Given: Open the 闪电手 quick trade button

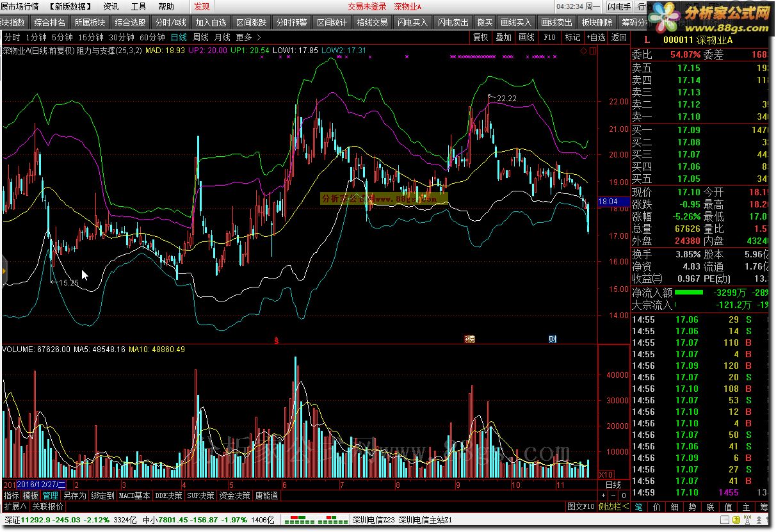Looking at the screenshot, I should (x=618, y=7).
